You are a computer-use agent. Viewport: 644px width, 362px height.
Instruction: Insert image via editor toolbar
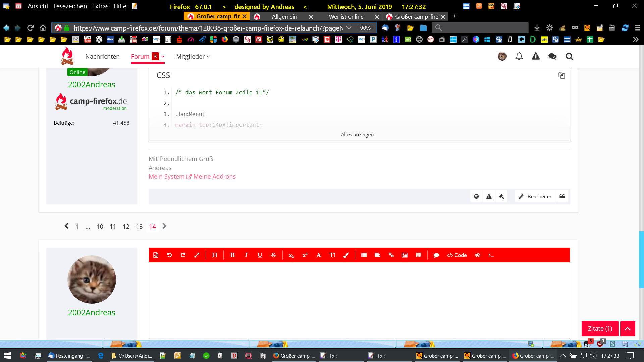pos(405,255)
